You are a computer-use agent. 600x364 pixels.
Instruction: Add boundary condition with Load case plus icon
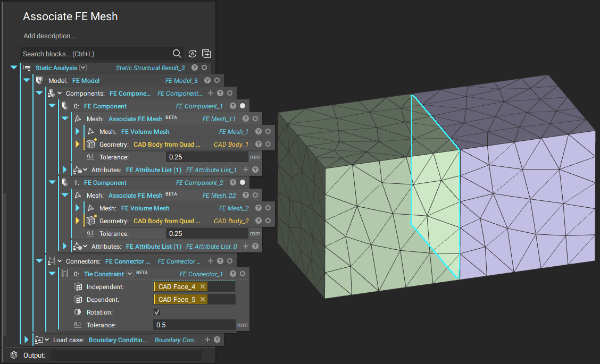point(207,340)
